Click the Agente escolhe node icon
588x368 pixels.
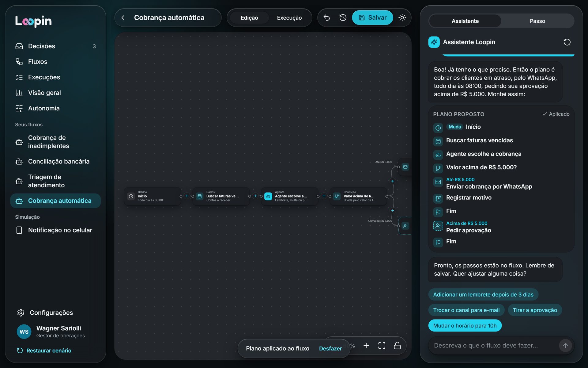pos(268,196)
